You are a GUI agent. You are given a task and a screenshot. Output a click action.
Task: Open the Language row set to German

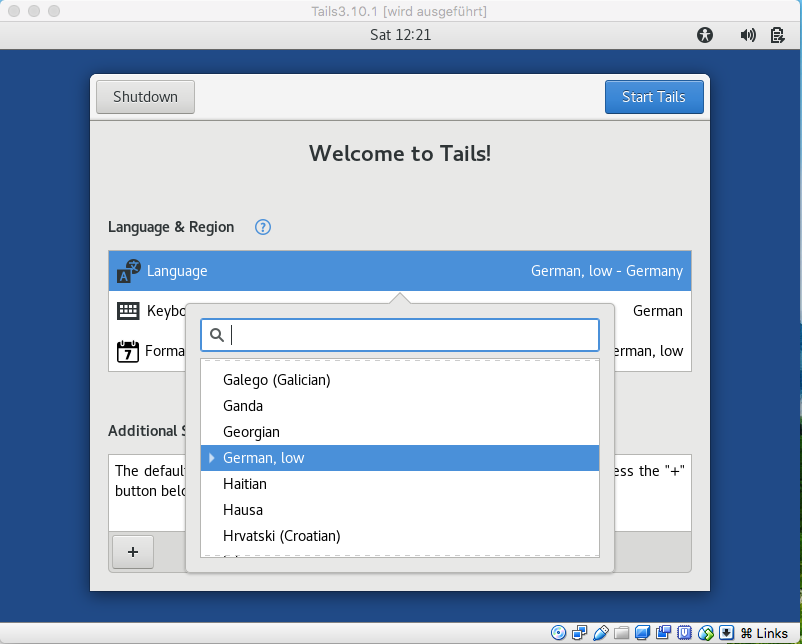(x=400, y=271)
